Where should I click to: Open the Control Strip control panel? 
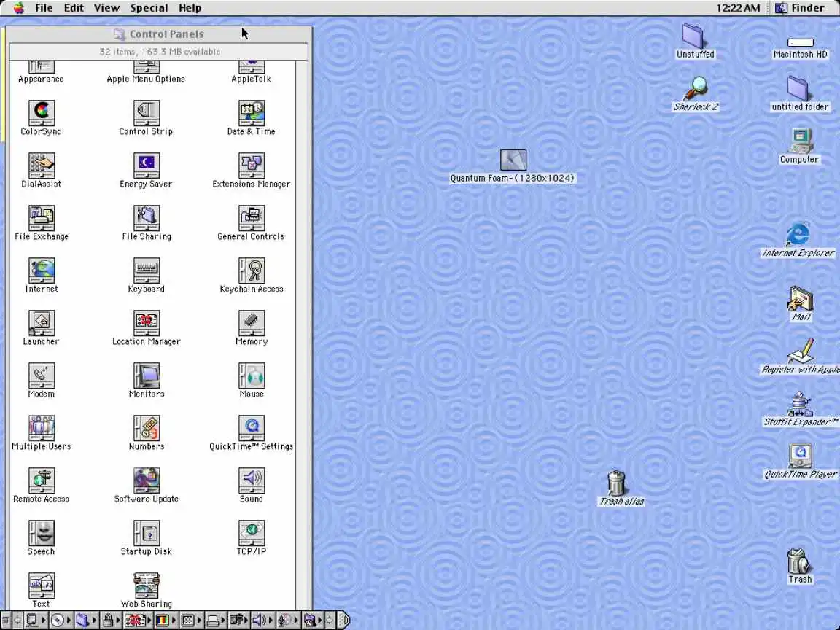147,113
